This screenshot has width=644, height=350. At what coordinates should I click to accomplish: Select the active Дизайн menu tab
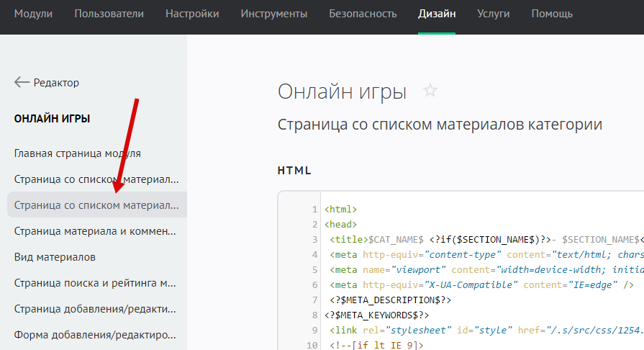[437, 14]
